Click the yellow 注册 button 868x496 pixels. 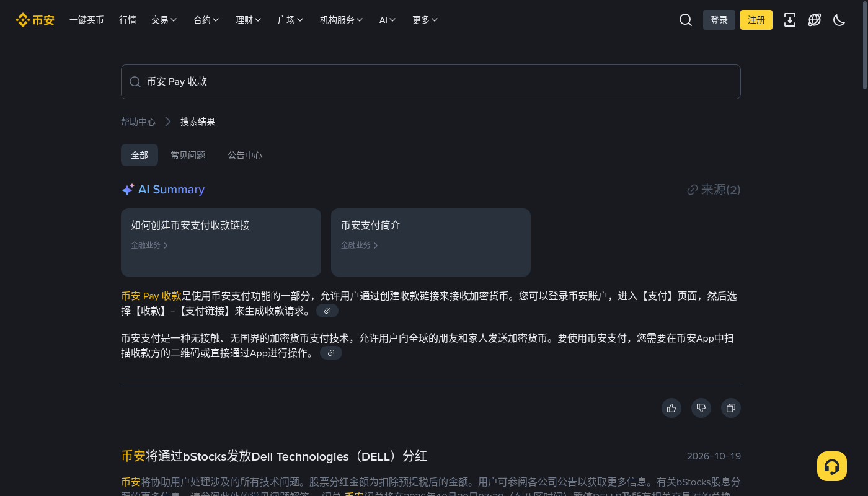point(756,20)
